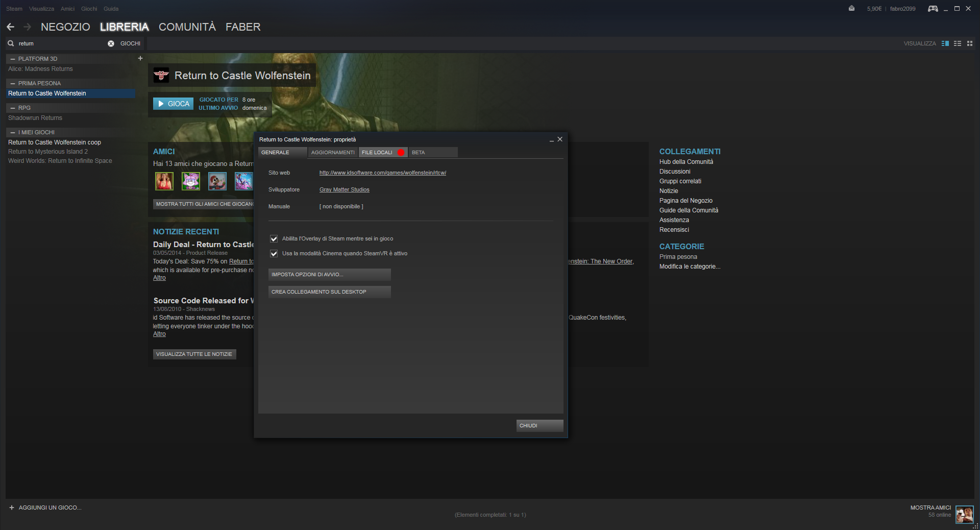The height and width of the screenshot is (530, 980).
Task: Close the properties dialog with X
Action: pyautogui.click(x=560, y=139)
